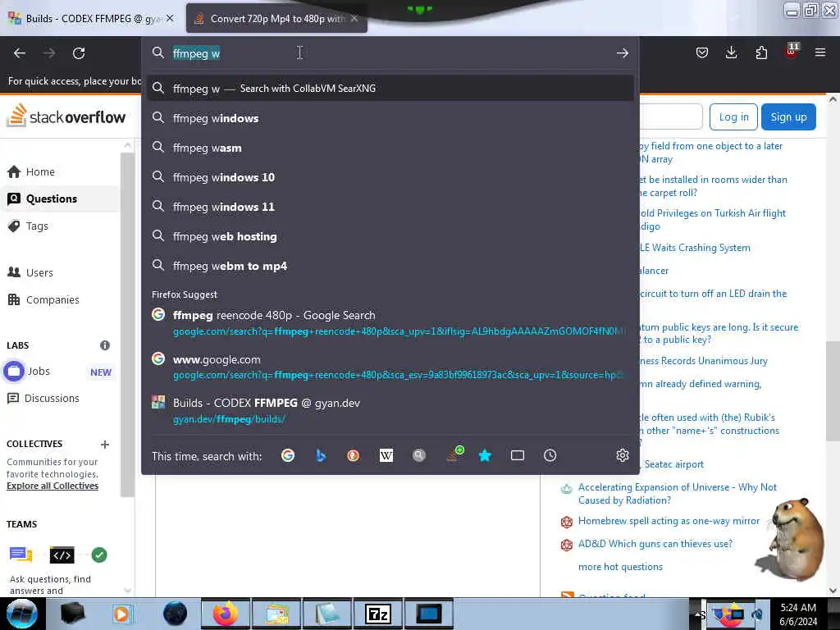Add a collective with the plus icon
840x630 pixels.
point(105,444)
